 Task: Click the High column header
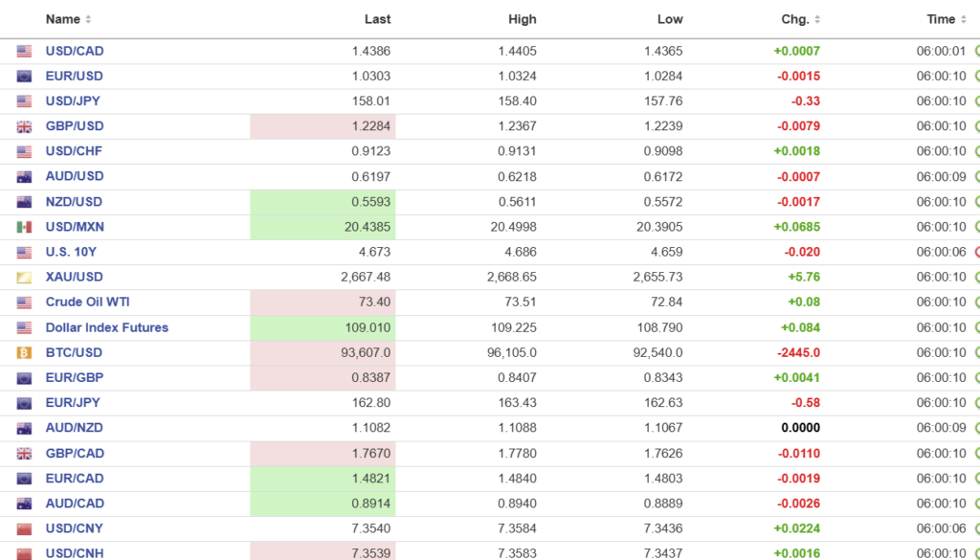[x=523, y=19]
